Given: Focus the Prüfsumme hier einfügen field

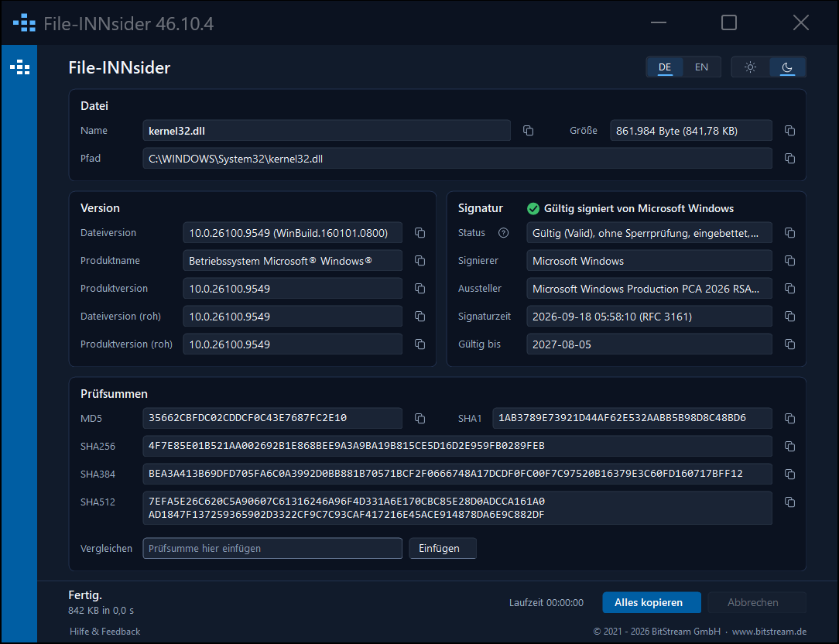Looking at the screenshot, I should coord(272,549).
